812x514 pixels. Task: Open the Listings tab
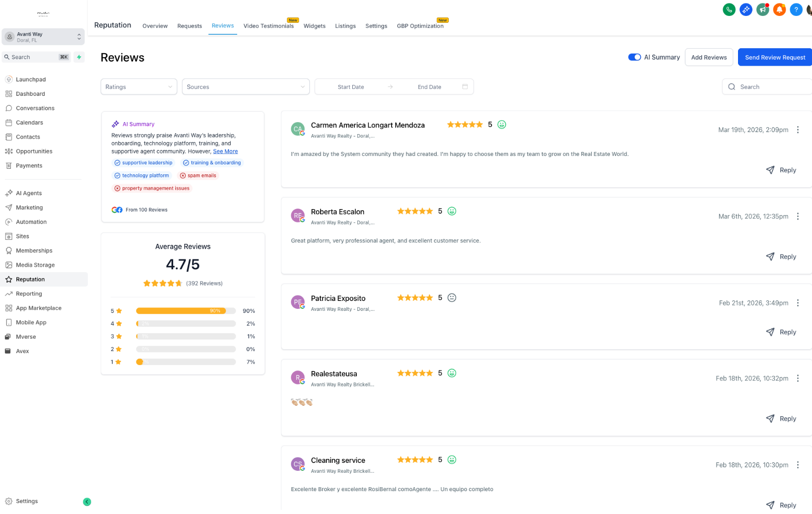click(x=345, y=26)
